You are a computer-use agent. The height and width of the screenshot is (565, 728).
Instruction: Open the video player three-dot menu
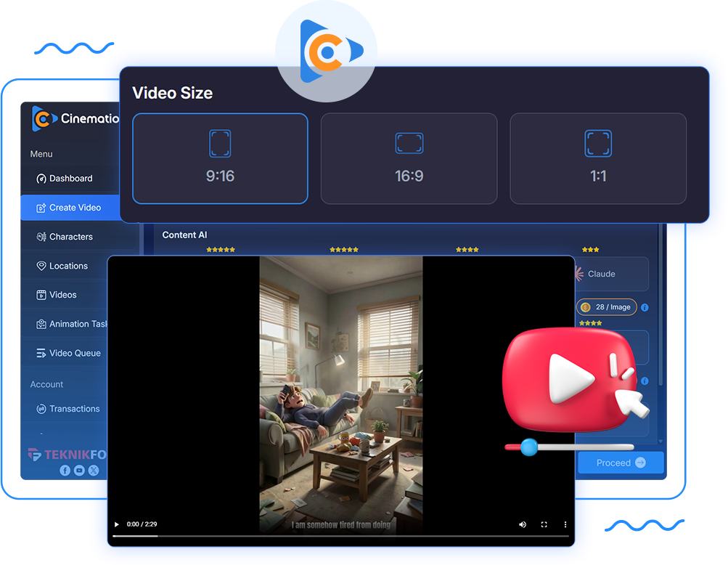pos(565,524)
